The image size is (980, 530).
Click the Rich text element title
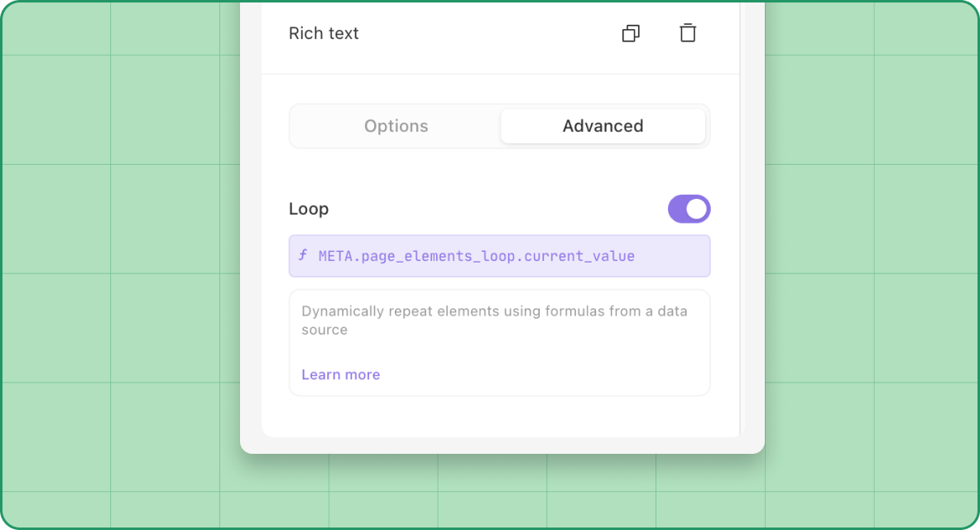click(324, 34)
